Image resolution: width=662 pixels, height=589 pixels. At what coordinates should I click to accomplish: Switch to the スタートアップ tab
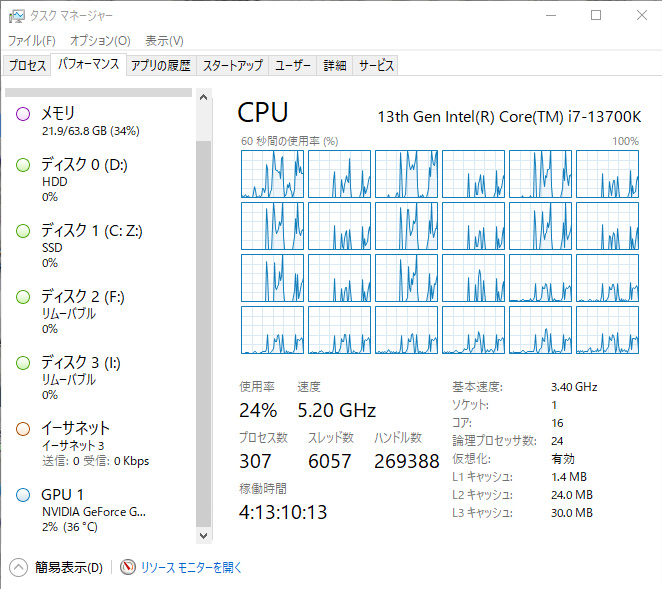(232, 65)
